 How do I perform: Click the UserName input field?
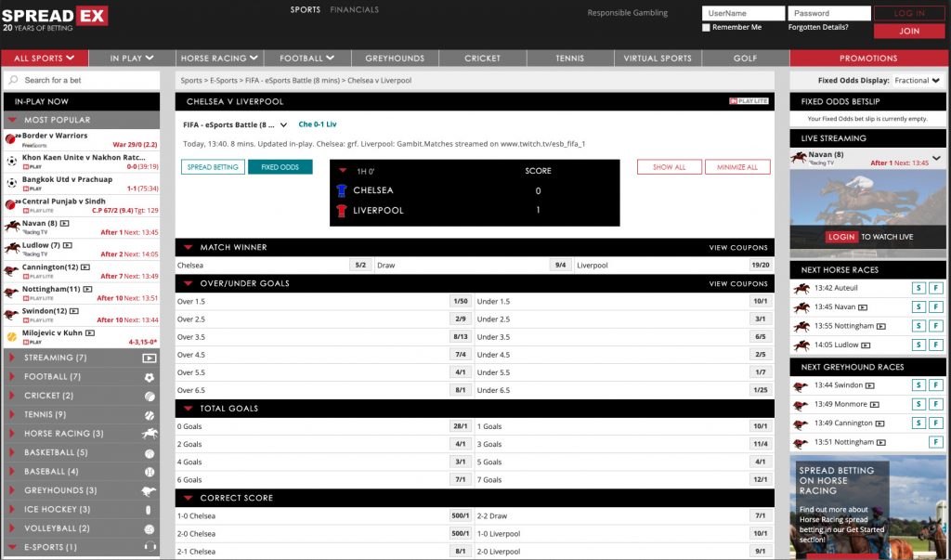743,13
